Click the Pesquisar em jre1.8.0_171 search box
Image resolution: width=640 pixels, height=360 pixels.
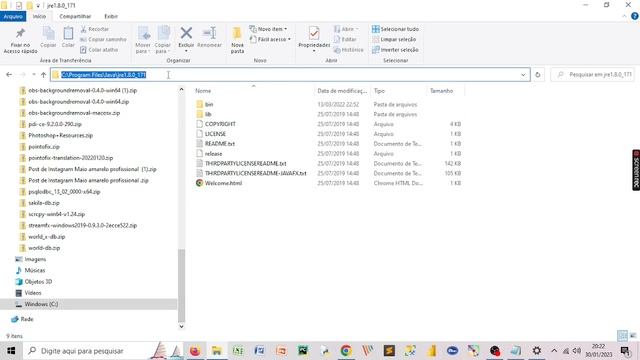click(593, 75)
